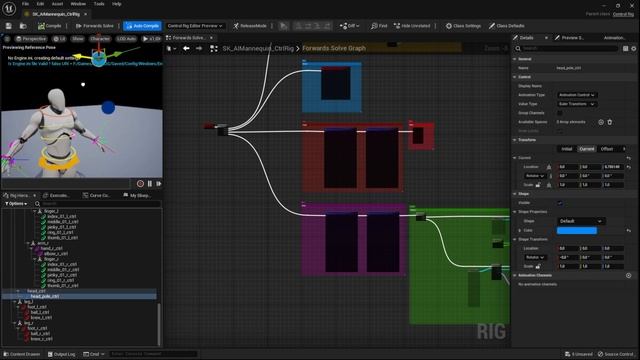640x360 pixels.
Task: Click the Browse to asset icon
Action: click(x=23, y=26)
